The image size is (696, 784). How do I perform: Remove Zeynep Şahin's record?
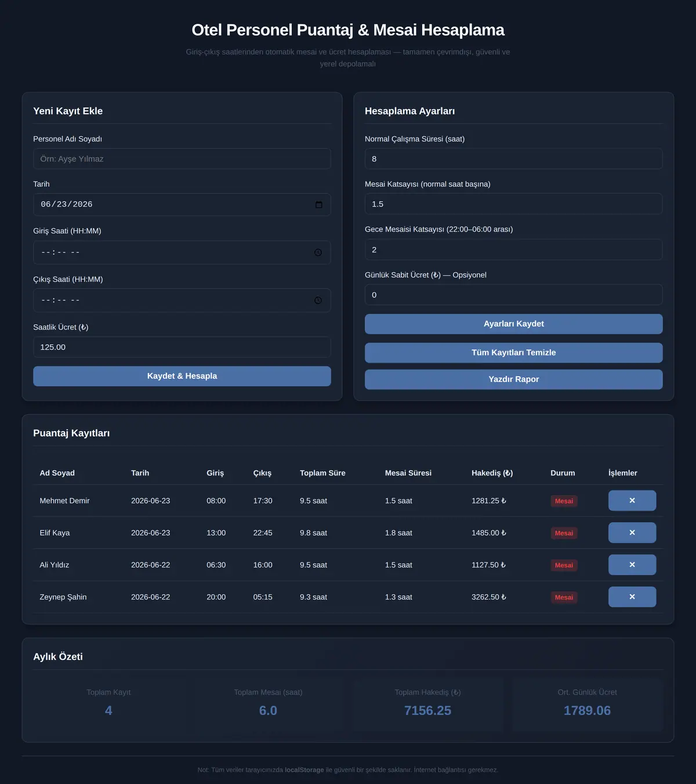pos(632,597)
